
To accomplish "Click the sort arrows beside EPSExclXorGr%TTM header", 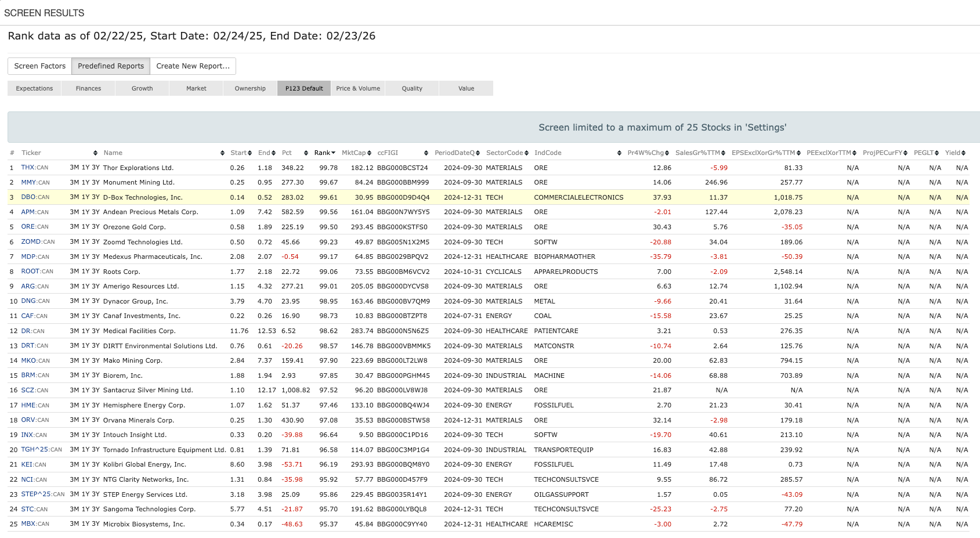I will click(799, 153).
